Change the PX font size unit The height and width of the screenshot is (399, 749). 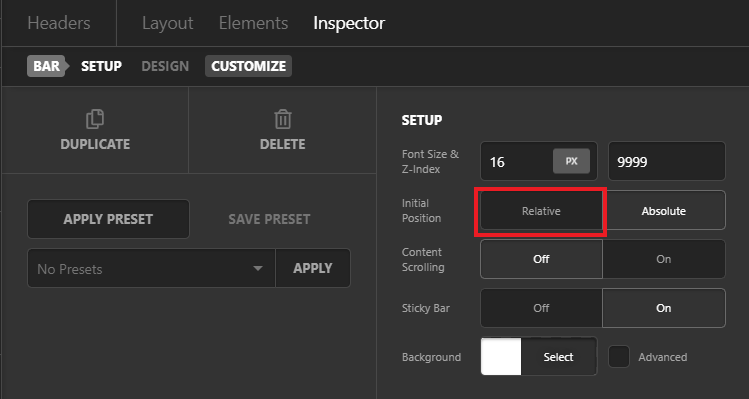click(x=571, y=161)
